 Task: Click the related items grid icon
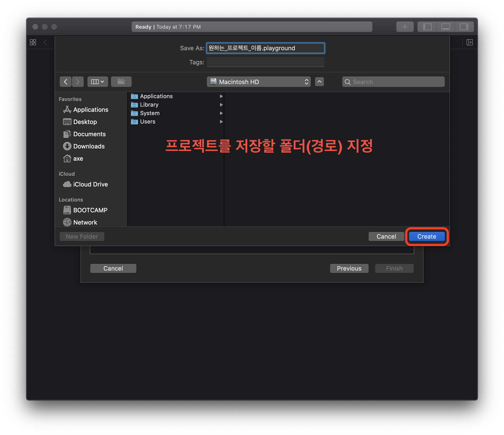click(x=33, y=42)
